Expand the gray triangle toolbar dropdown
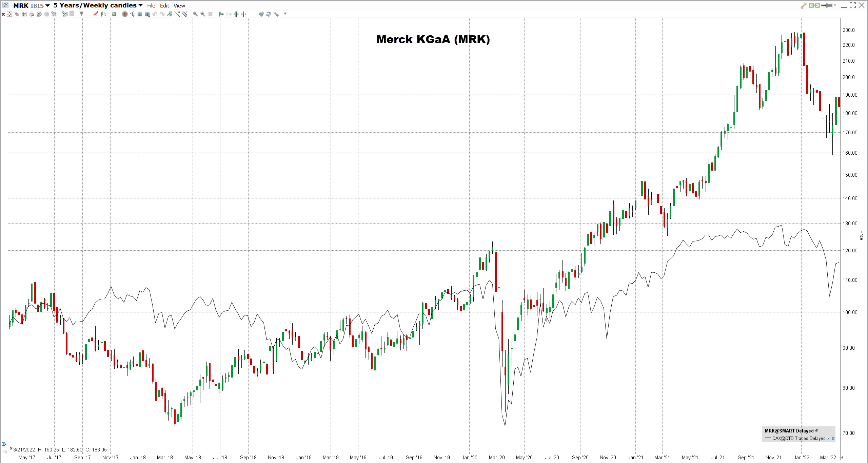Image resolution: width=868 pixels, height=463 pixels. coord(81,14)
